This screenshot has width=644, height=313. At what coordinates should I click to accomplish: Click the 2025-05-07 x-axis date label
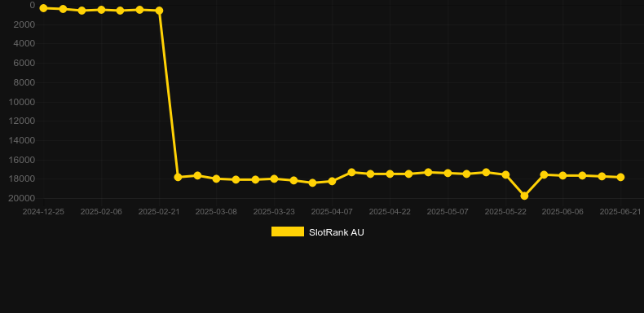click(448, 212)
